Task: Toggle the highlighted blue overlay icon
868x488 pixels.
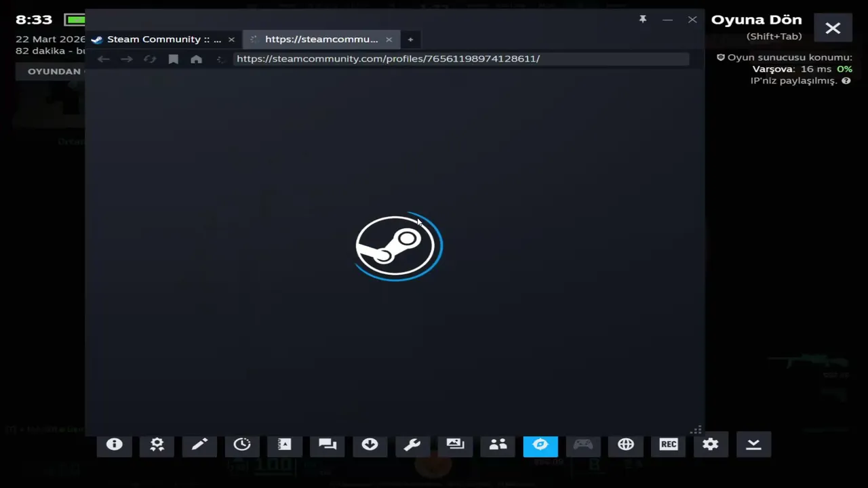Action: (540, 445)
